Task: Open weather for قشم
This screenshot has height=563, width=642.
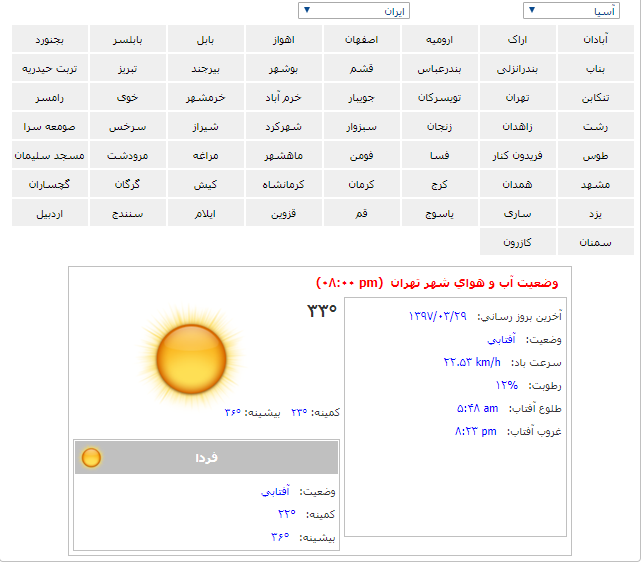Action: click(x=362, y=68)
